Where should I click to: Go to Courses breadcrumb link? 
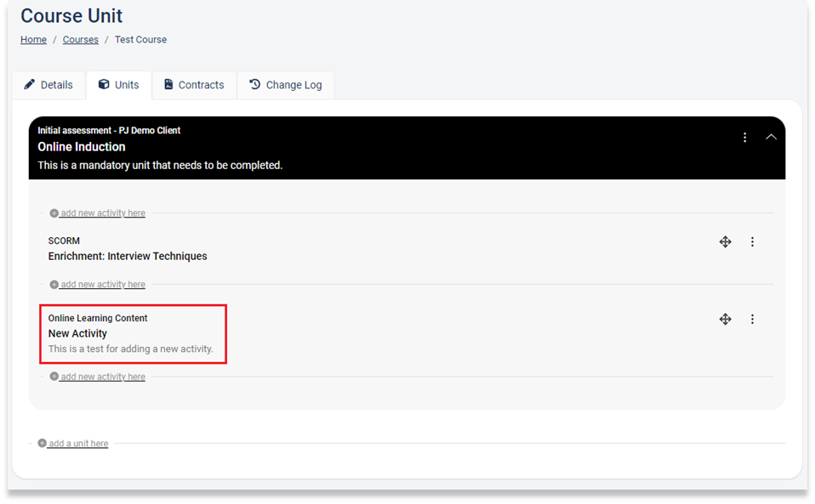[x=81, y=39]
